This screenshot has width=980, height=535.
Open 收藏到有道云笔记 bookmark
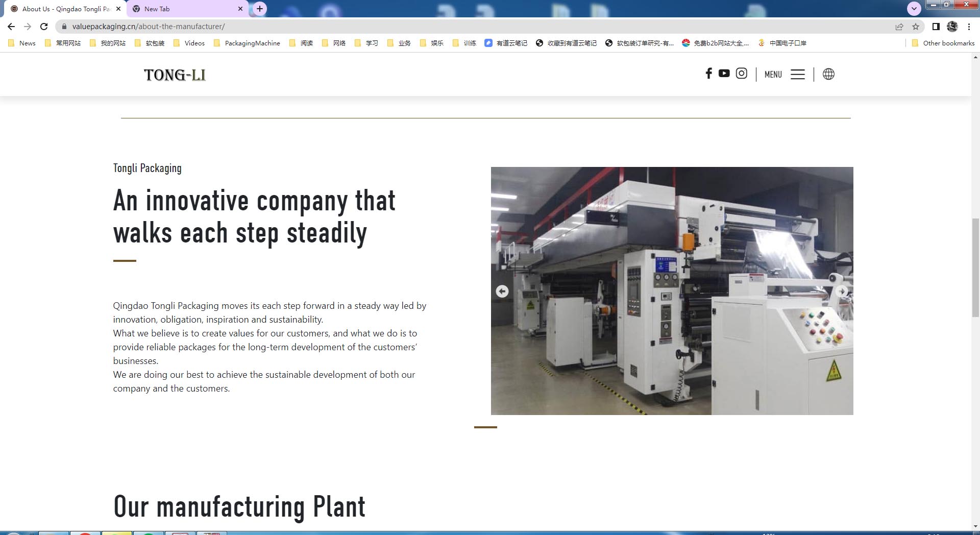(x=567, y=43)
